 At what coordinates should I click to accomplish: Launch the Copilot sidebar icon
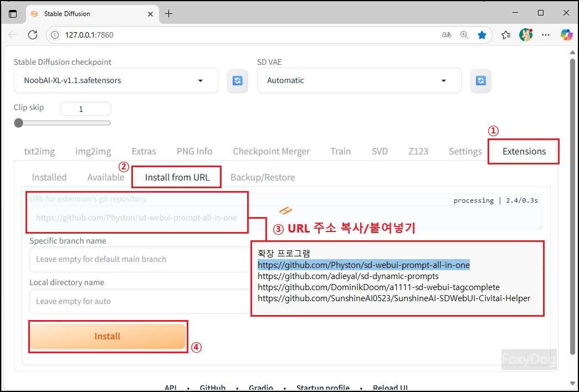pyautogui.click(x=566, y=35)
